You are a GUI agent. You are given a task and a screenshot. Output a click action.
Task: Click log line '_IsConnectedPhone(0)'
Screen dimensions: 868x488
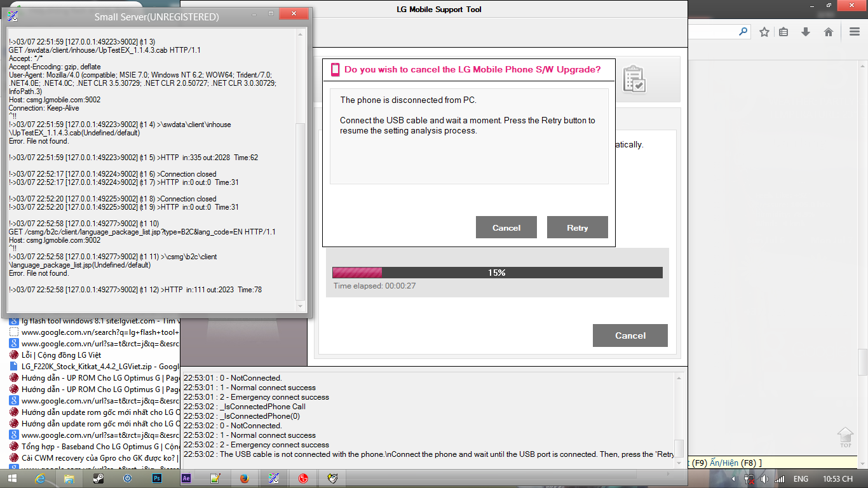pos(242,416)
